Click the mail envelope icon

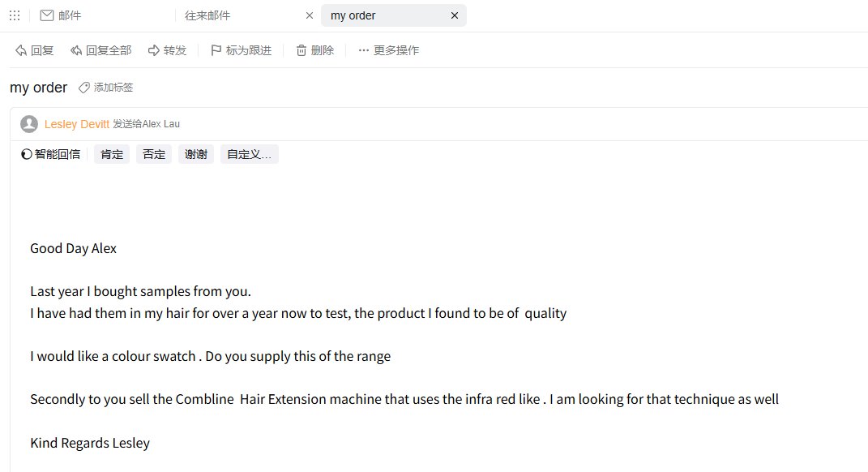click(47, 15)
